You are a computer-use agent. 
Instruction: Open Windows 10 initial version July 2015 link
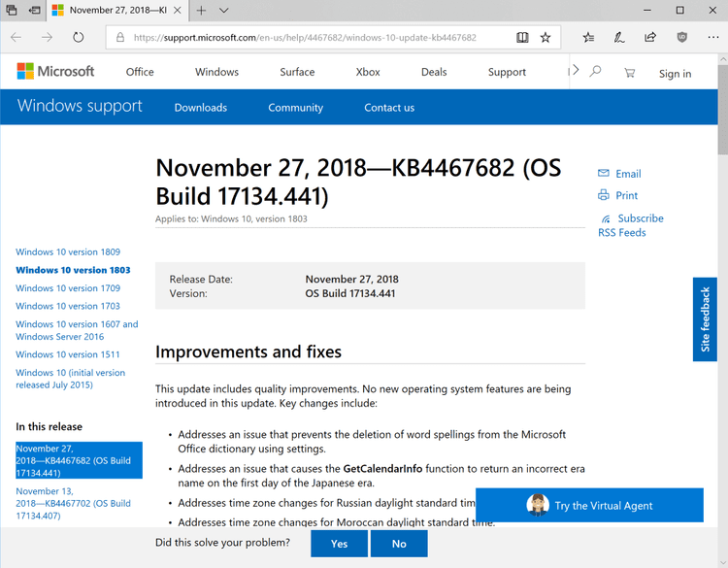pos(70,379)
